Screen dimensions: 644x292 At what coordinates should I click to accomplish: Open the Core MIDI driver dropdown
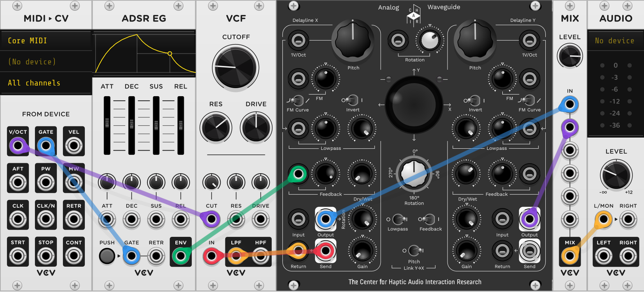[x=46, y=40]
